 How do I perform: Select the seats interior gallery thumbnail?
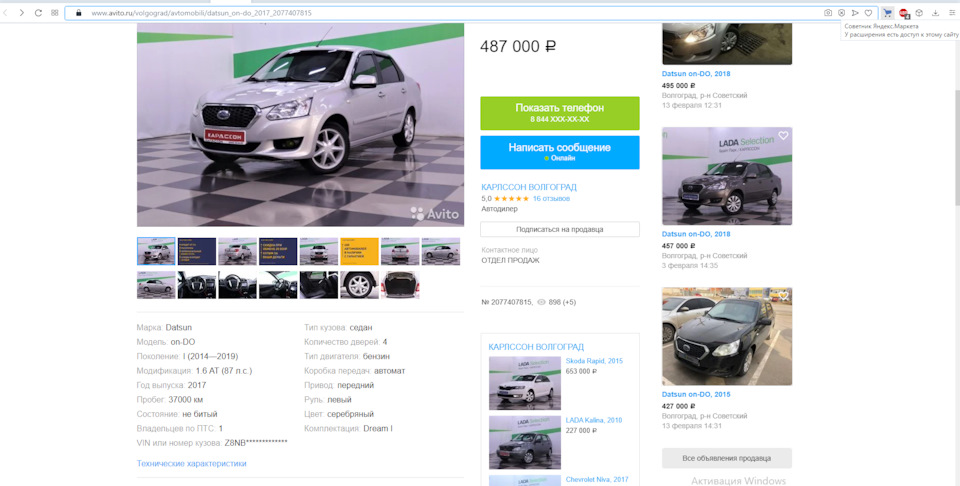coord(319,285)
